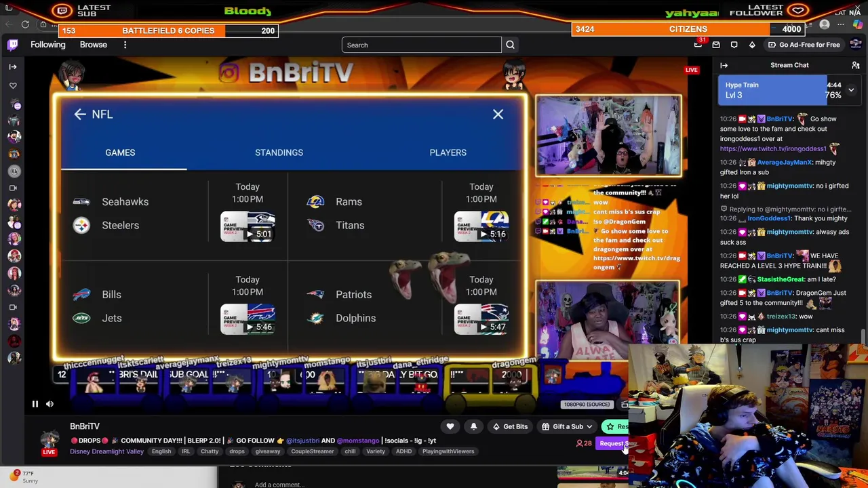Click the English tag
Image resolution: width=868 pixels, height=488 pixels.
point(161,451)
